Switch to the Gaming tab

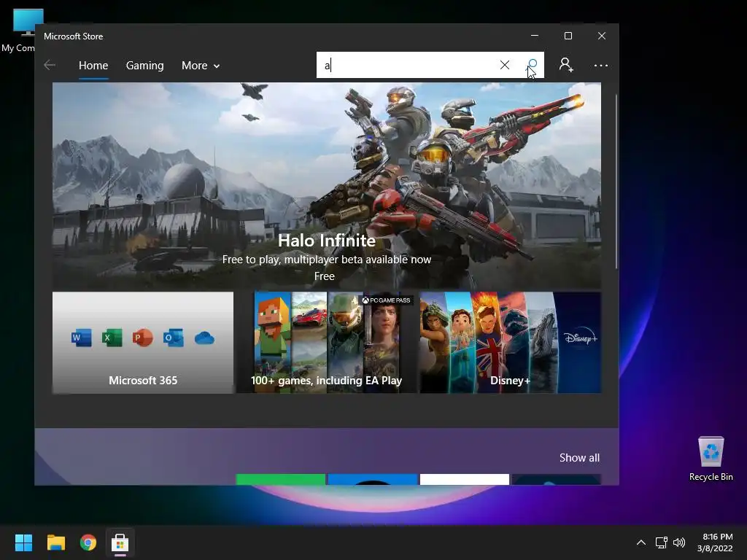[145, 65]
